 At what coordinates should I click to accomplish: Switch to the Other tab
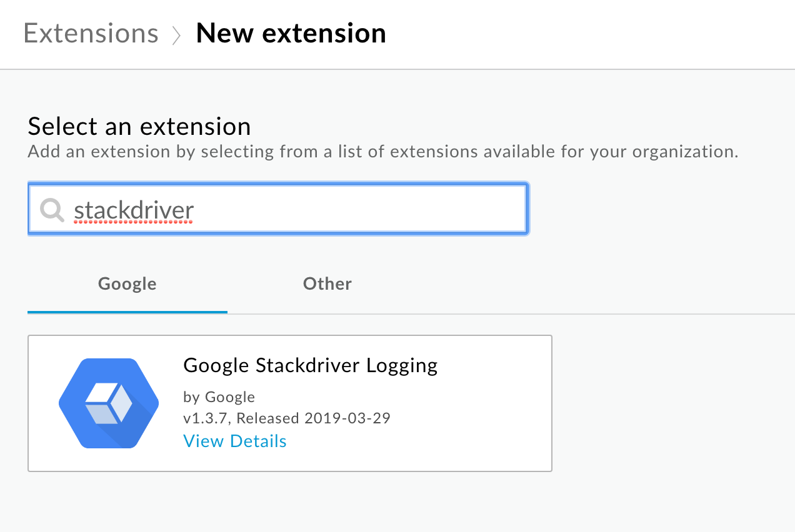pos(327,284)
